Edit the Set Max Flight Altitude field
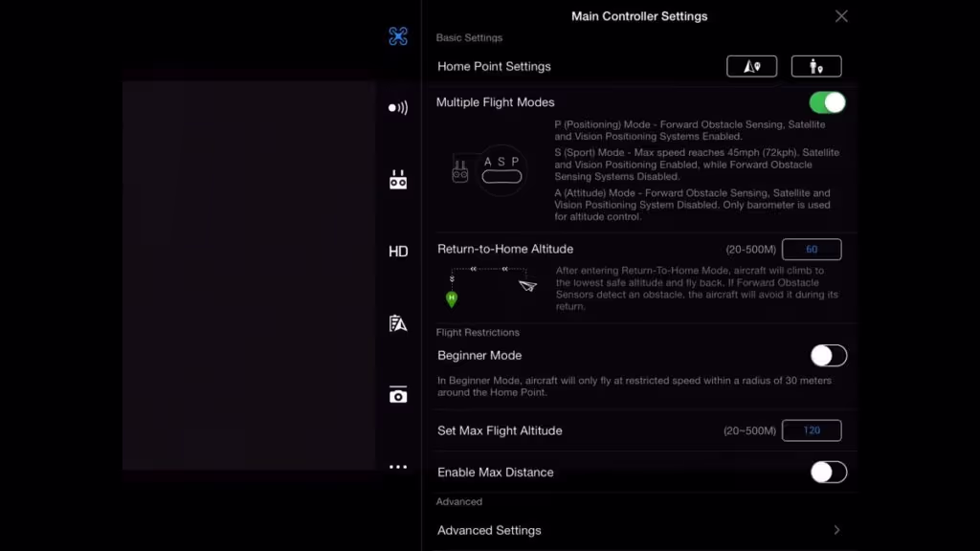The image size is (980, 551). 812,430
